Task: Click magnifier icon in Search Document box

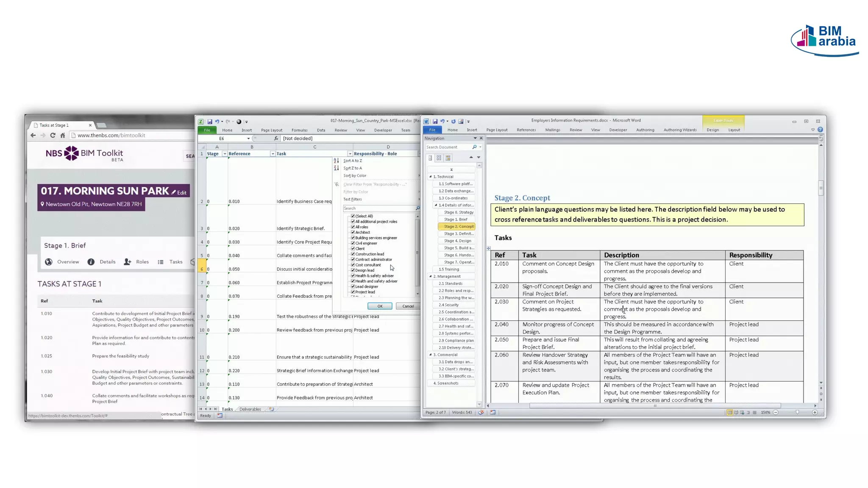Action: click(474, 147)
